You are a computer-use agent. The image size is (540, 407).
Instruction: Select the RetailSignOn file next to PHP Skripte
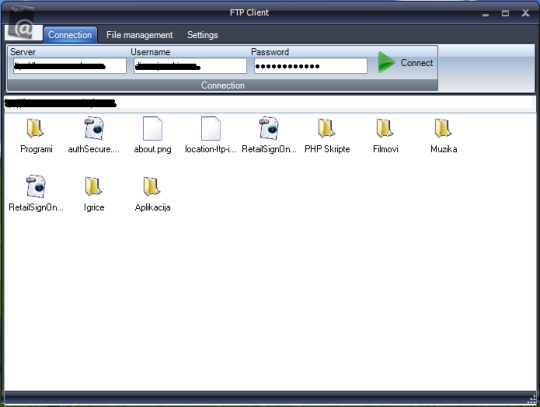pyautogui.click(x=269, y=128)
